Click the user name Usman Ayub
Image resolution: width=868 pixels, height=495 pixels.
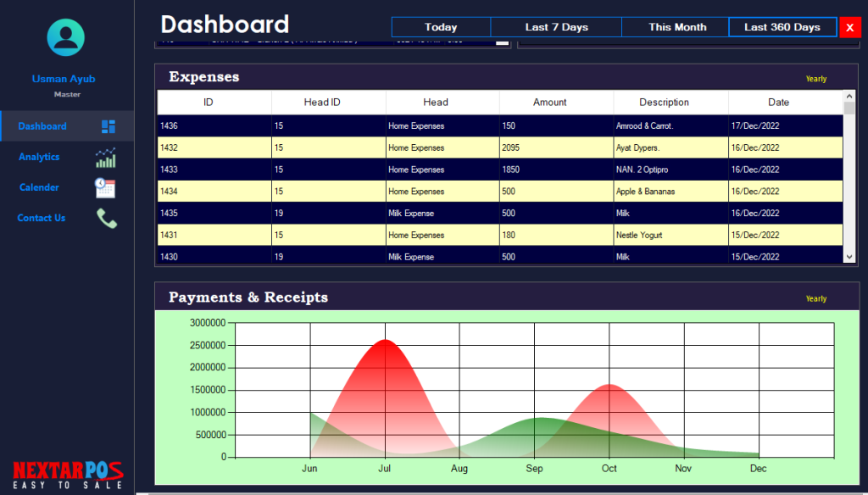[x=64, y=79]
